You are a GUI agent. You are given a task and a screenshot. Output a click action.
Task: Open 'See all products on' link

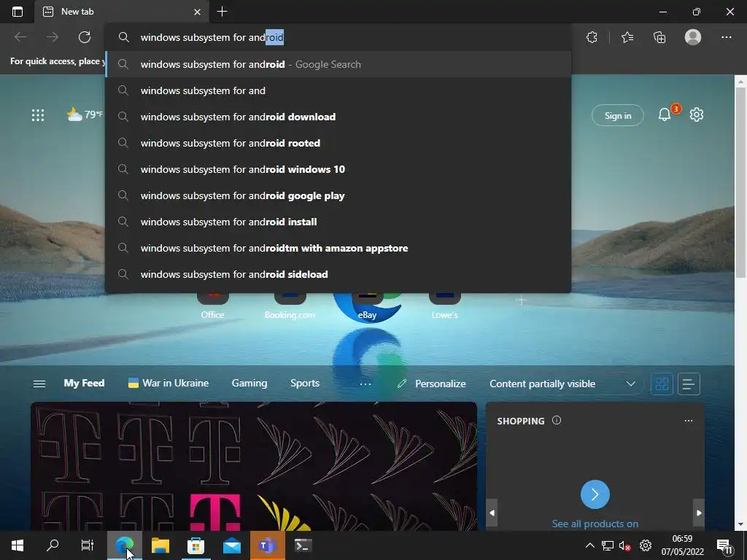tap(595, 524)
